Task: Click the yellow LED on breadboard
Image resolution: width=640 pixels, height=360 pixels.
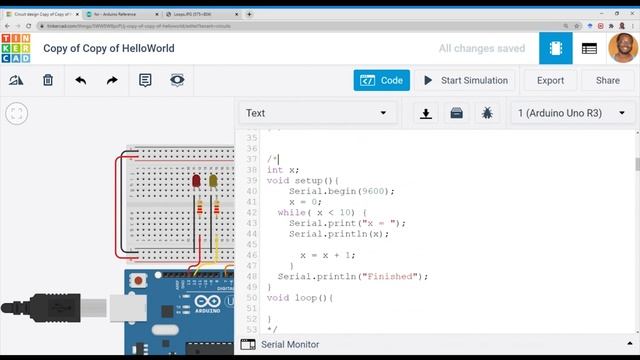Action: [x=213, y=181]
